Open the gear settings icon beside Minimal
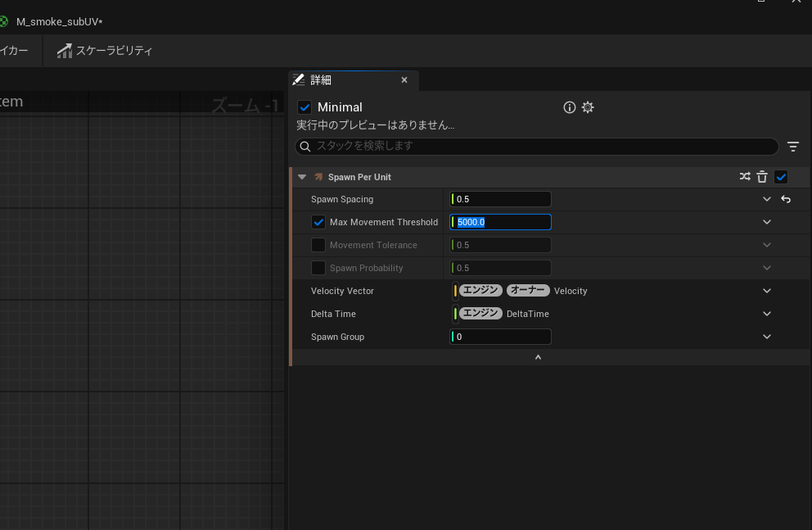This screenshot has height=530, width=812. click(x=588, y=107)
